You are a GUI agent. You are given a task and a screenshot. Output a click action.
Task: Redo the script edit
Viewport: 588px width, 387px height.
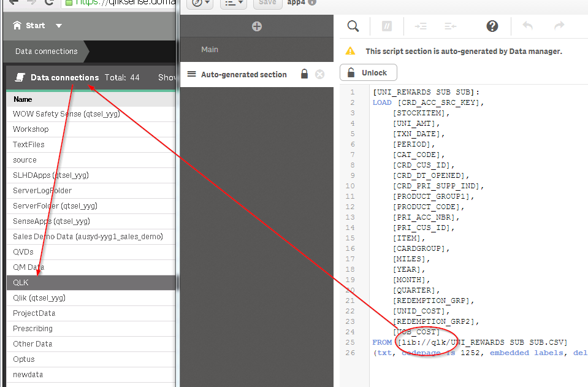559,26
